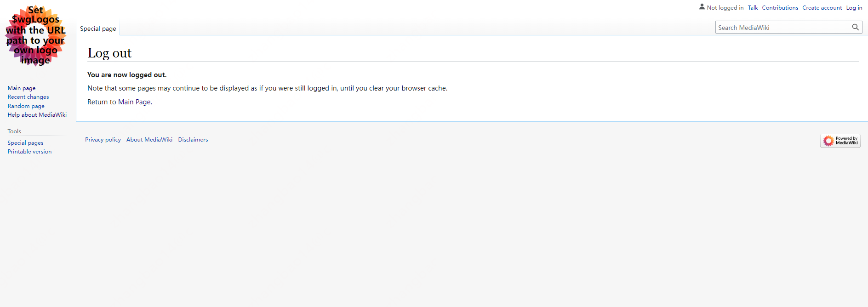Click the user silhouette icon
The width and height of the screenshot is (868, 307).
click(702, 7)
